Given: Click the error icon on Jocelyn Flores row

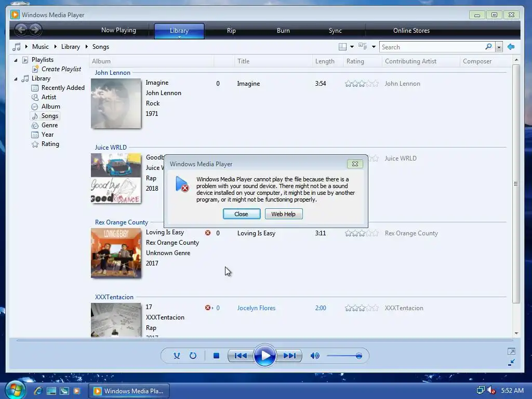Looking at the screenshot, I should 208,308.
